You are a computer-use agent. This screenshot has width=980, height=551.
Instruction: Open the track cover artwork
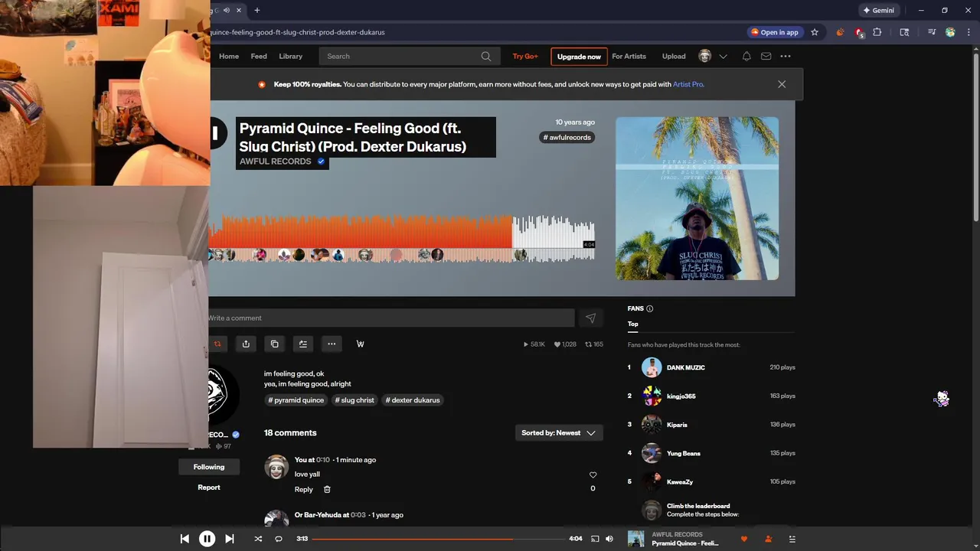coord(697,198)
